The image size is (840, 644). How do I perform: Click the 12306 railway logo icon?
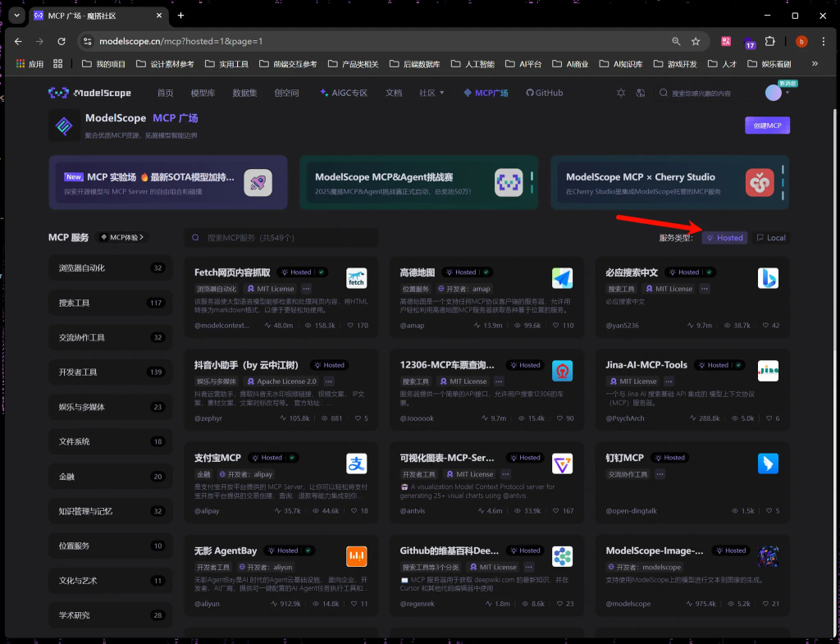tap(563, 371)
